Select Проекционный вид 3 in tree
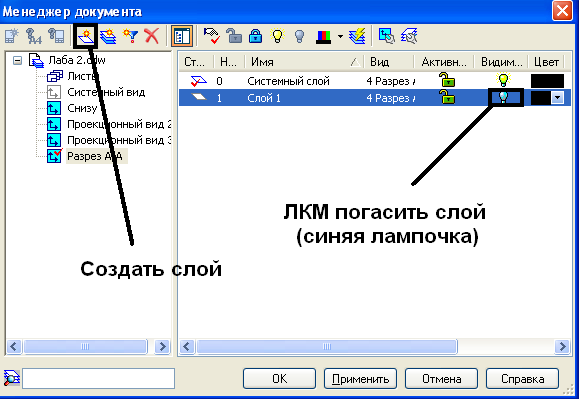Viewport: 585px width, 399px height. click(119, 140)
